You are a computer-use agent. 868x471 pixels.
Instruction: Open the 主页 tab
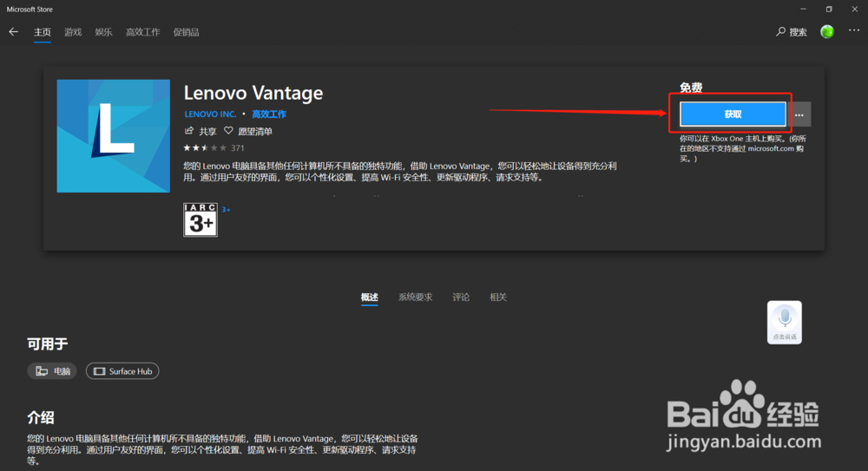pos(42,32)
